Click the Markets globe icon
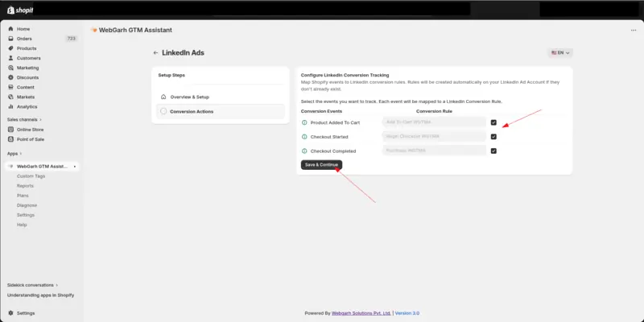This screenshot has width=644, height=322. pyautogui.click(x=10, y=97)
